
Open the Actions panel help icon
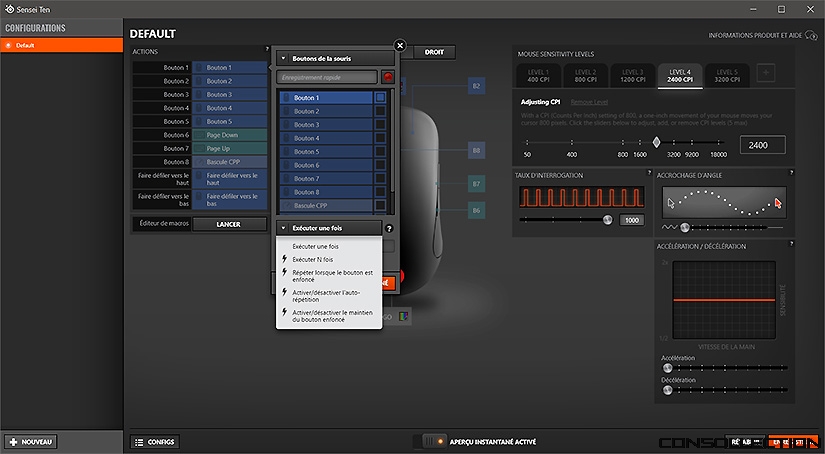pyautogui.click(x=267, y=49)
